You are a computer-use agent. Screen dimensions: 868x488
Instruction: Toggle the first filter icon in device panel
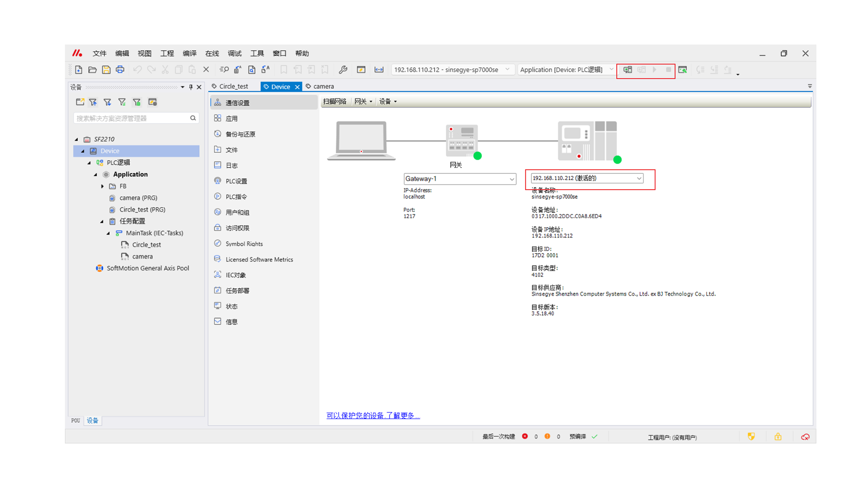click(93, 102)
